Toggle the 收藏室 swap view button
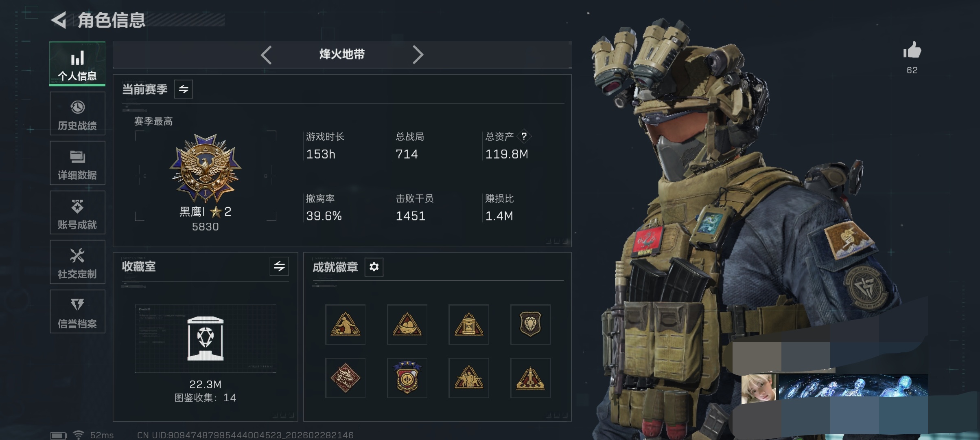This screenshot has height=440, width=980. click(x=279, y=266)
